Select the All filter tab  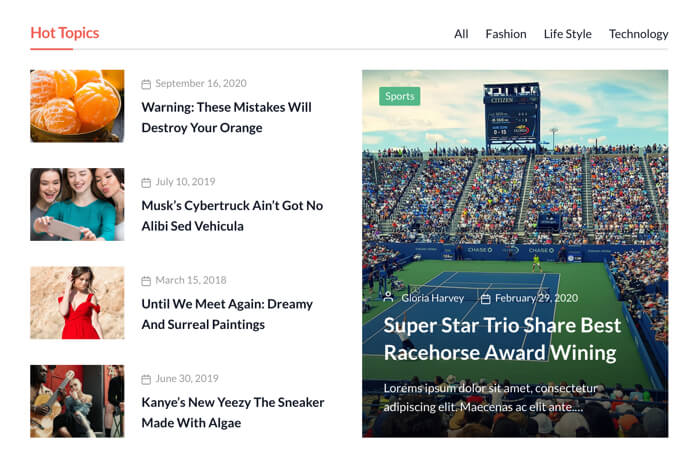click(x=461, y=34)
